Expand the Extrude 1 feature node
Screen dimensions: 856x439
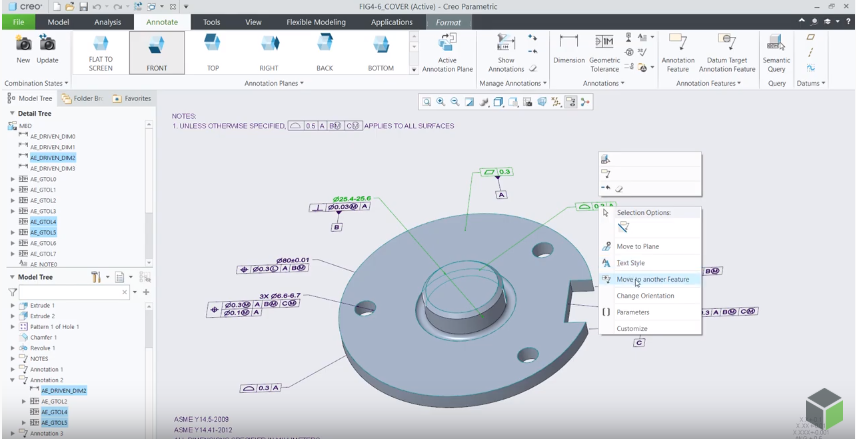12,305
